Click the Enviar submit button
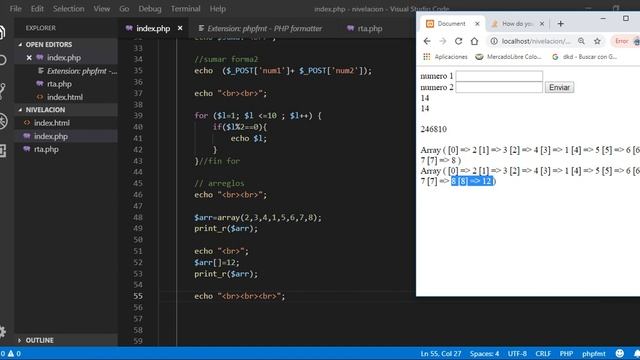640x360 pixels. tap(559, 87)
